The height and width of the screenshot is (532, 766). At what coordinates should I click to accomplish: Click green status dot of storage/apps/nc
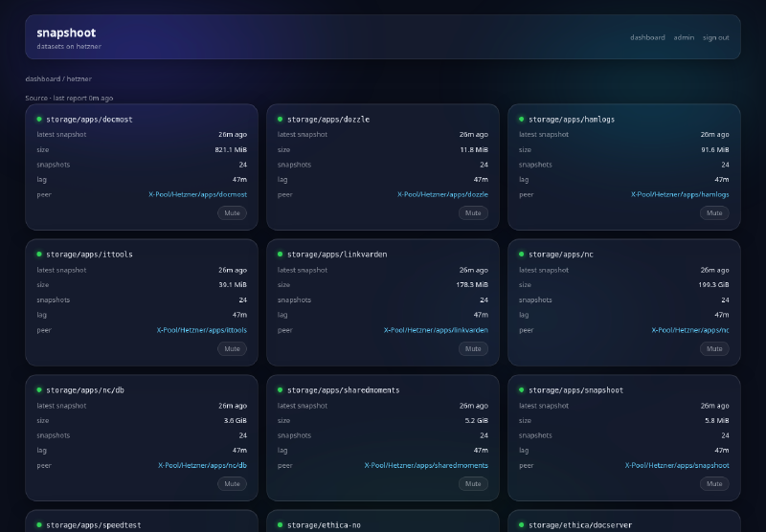[521, 254]
